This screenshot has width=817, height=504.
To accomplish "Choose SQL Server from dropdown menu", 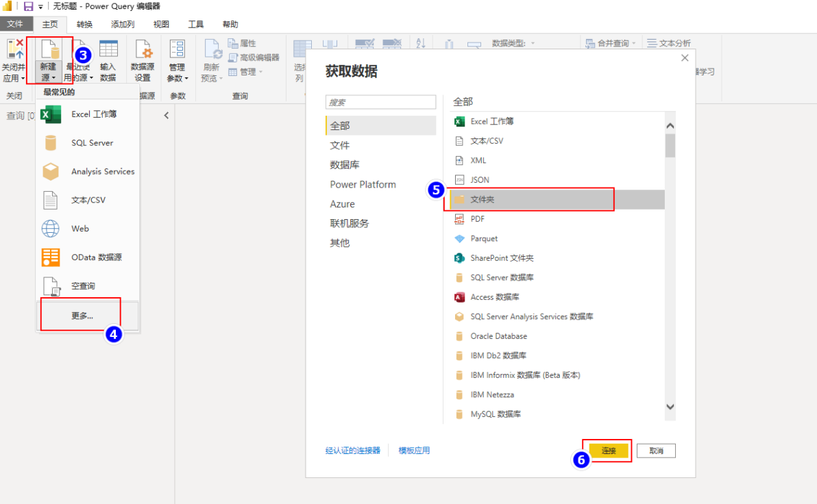I will (x=88, y=142).
